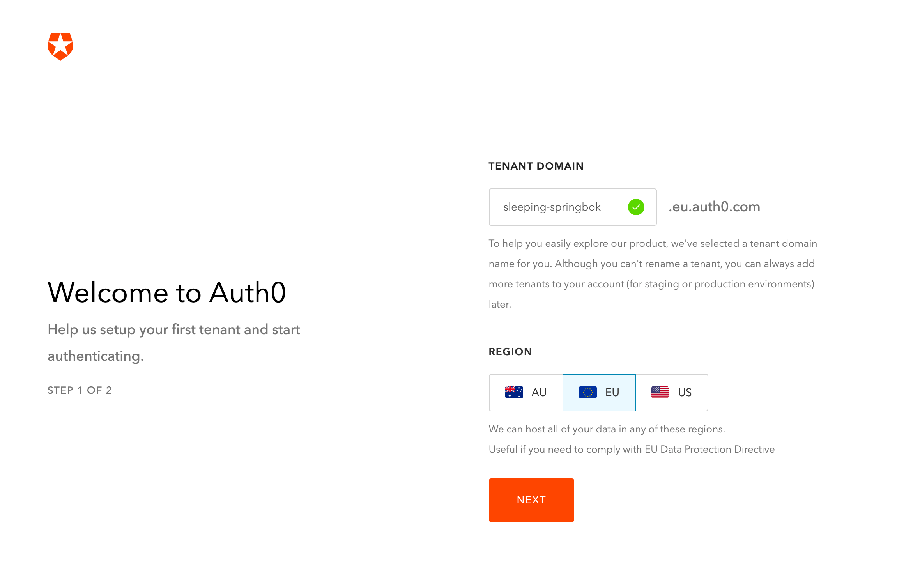Choose the EU region option
This screenshot has width=920, height=588.
point(599,392)
